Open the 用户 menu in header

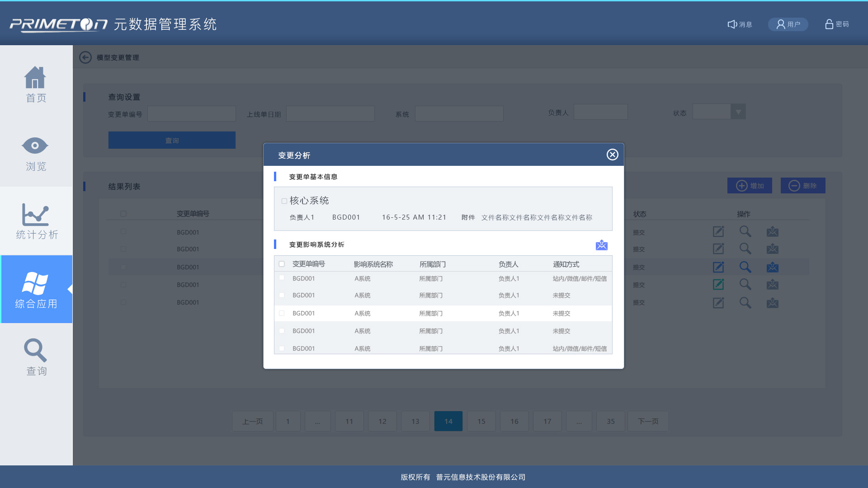pyautogui.click(x=788, y=24)
